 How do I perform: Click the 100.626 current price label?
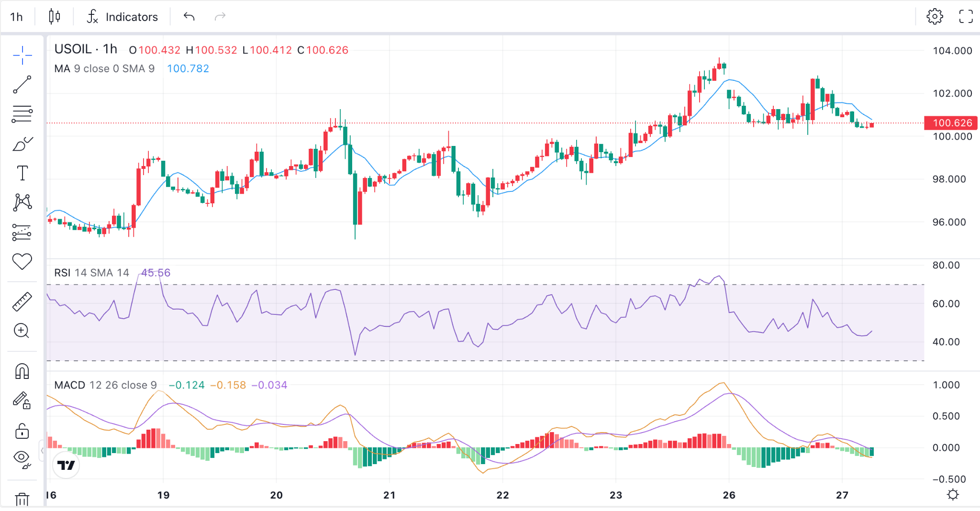click(x=951, y=123)
